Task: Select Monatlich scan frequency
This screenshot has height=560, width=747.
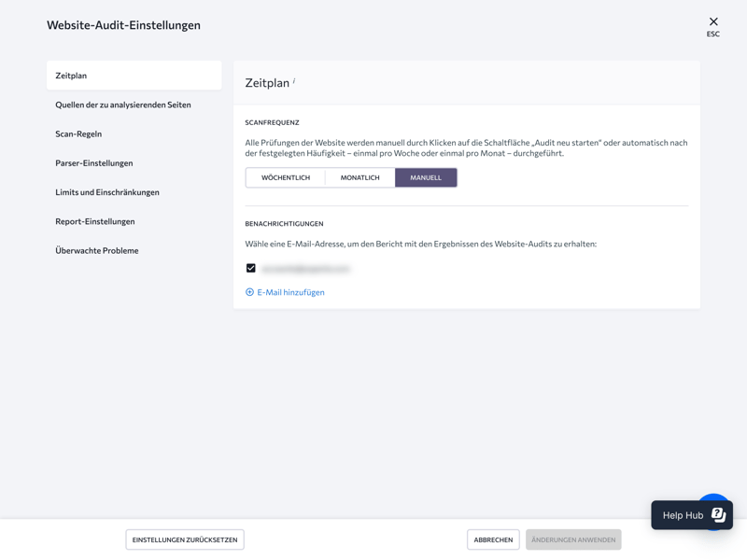Action: (359, 177)
